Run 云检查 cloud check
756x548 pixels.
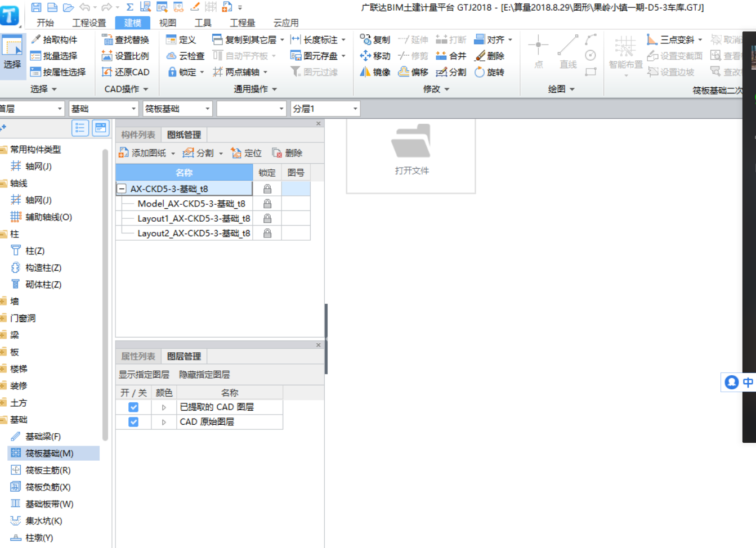(x=185, y=56)
